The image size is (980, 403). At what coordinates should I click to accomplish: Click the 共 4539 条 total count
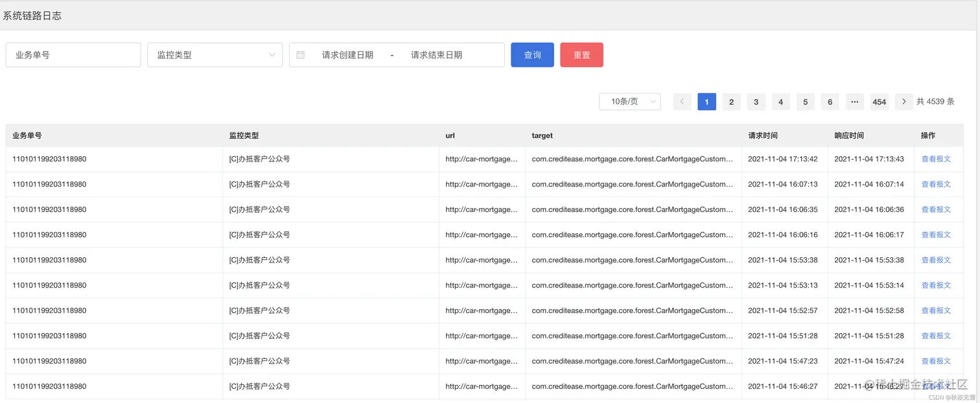pos(935,102)
